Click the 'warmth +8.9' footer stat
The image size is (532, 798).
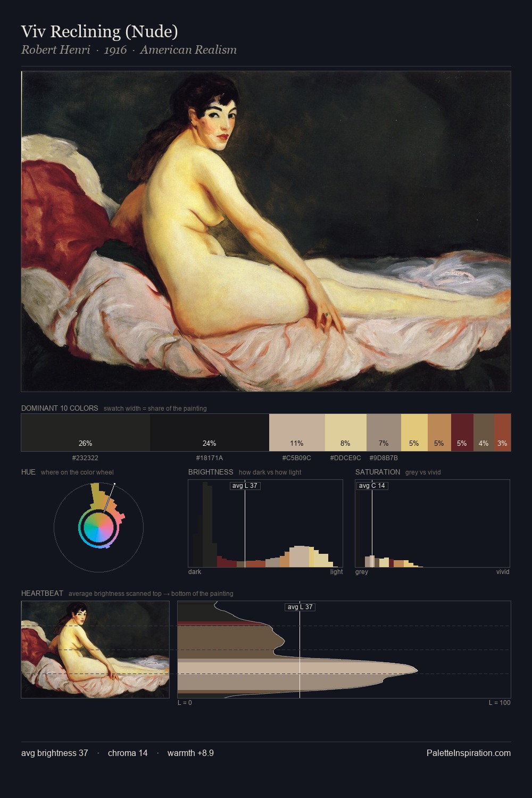pos(190,753)
